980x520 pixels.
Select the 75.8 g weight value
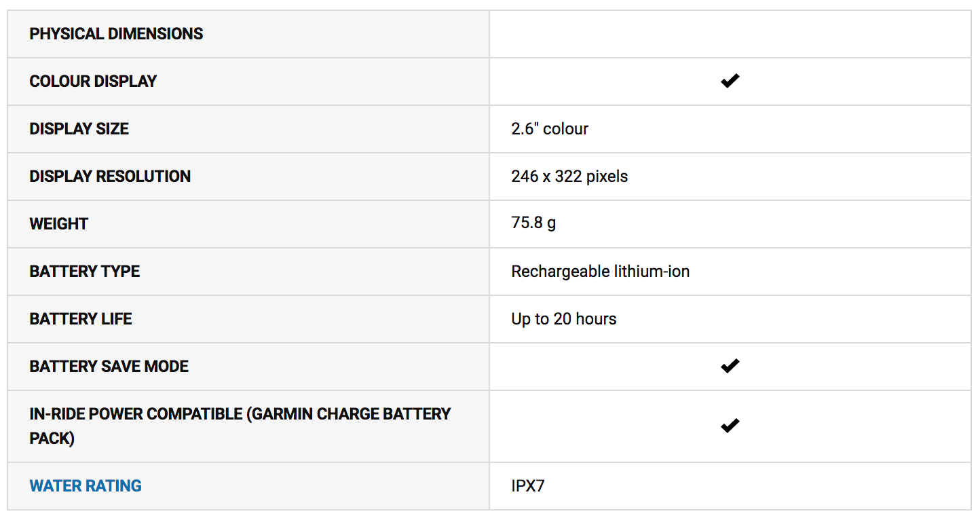click(533, 224)
